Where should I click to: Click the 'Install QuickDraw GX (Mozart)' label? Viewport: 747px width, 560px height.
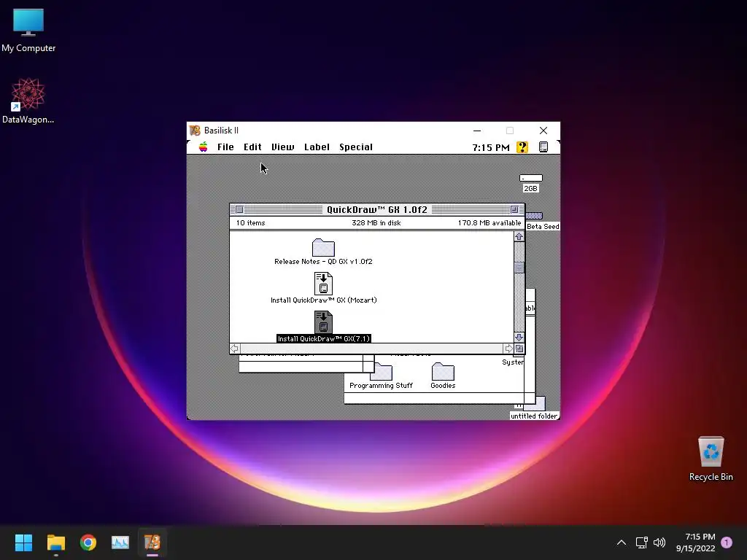(x=323, y=300)
